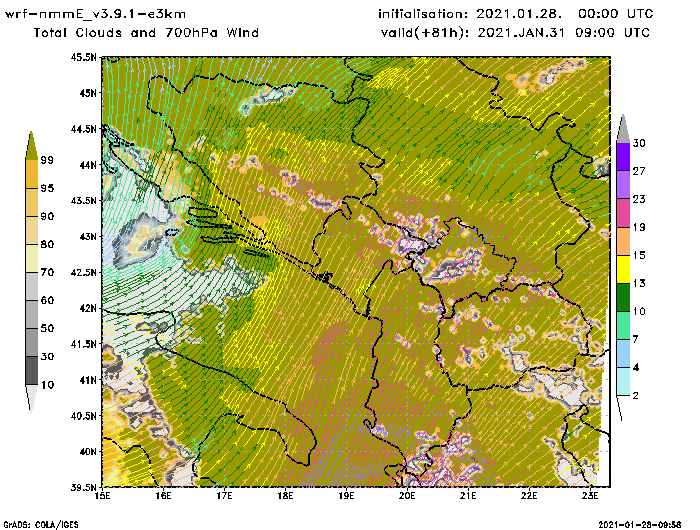Click the pink 19–23 wind legend swatch

[x=623, y=213]
